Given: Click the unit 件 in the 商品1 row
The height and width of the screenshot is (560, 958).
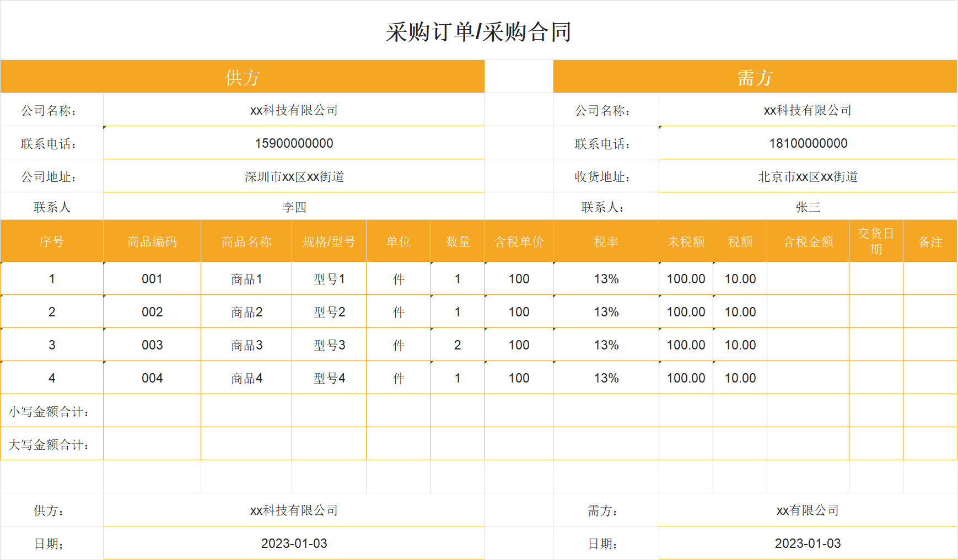Looking at the screenshot, I should pos(399,279).
